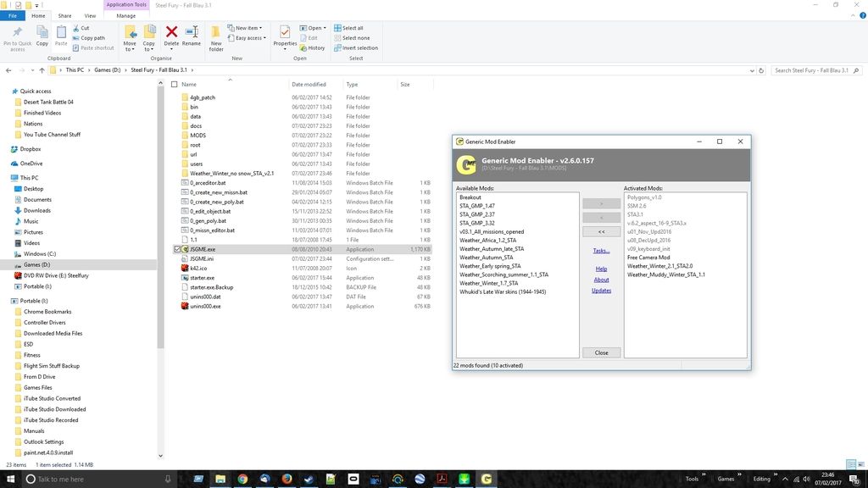Open Firefox from the taskbar
Screen dimensions: 868x488
click(x=287, y=480)
